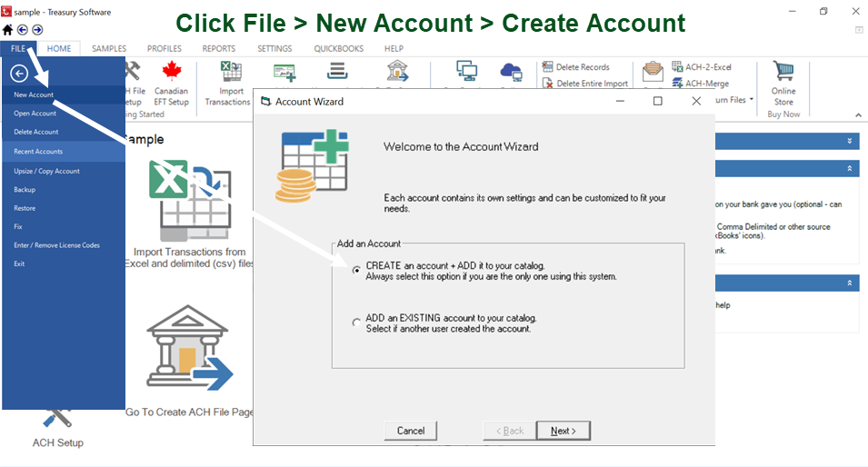Switch to the SAMPLES tab
The width and height of the screenshot is (868, 467).
coord(109,49)
